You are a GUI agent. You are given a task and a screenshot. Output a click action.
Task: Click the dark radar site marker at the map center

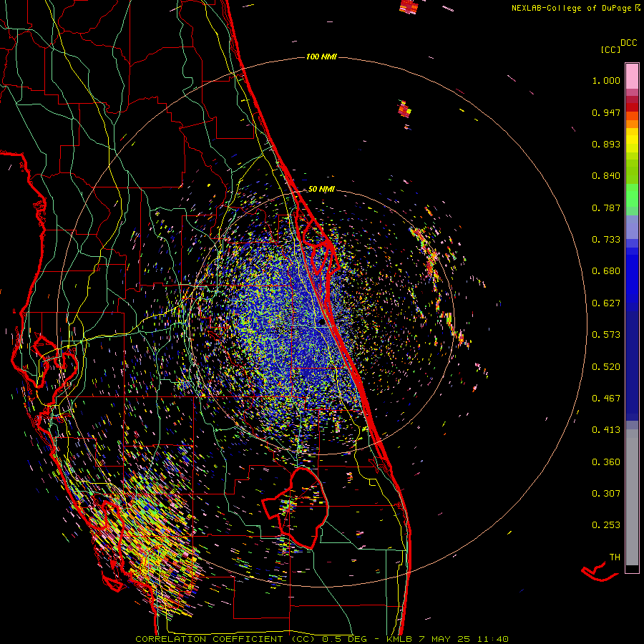[x=322, y=323]
